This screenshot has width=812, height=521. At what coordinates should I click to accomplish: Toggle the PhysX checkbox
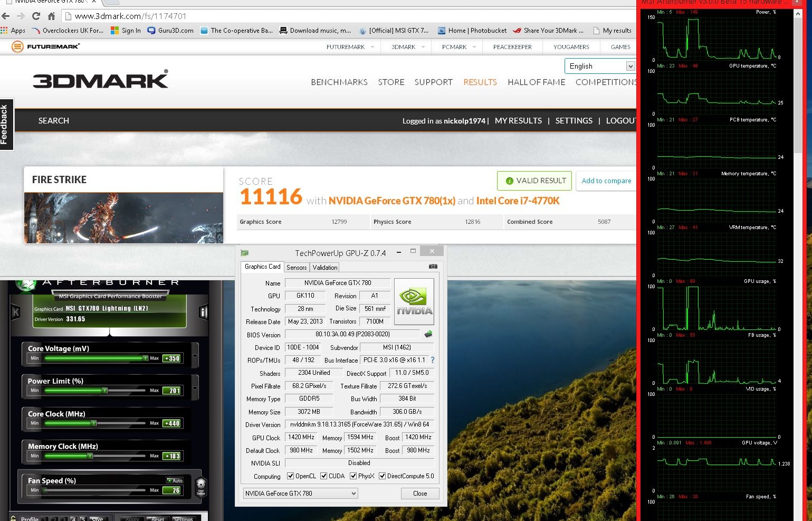click(x=353, y=476)
